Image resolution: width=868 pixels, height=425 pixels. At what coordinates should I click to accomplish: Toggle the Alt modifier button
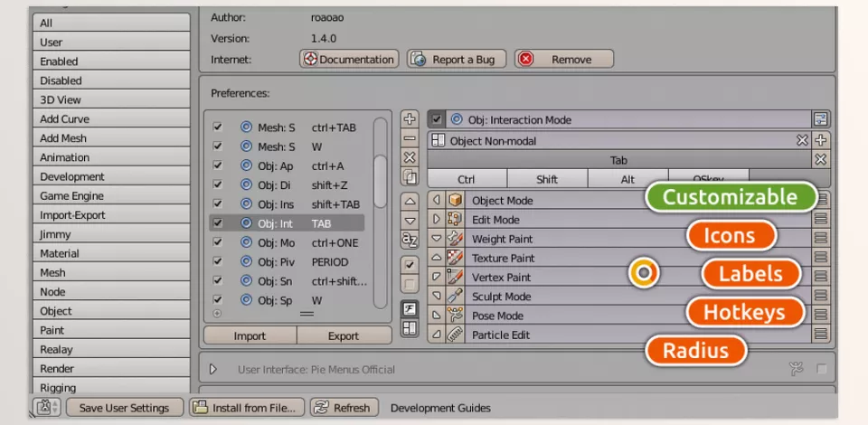pyautogui.click(x=627, y=179)
